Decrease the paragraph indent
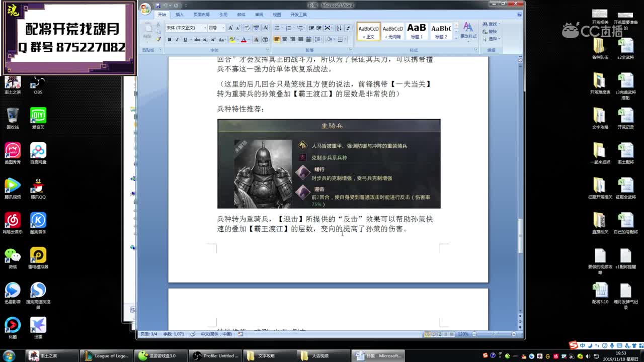This screenshot has width=644, height=362. point(311,28)
